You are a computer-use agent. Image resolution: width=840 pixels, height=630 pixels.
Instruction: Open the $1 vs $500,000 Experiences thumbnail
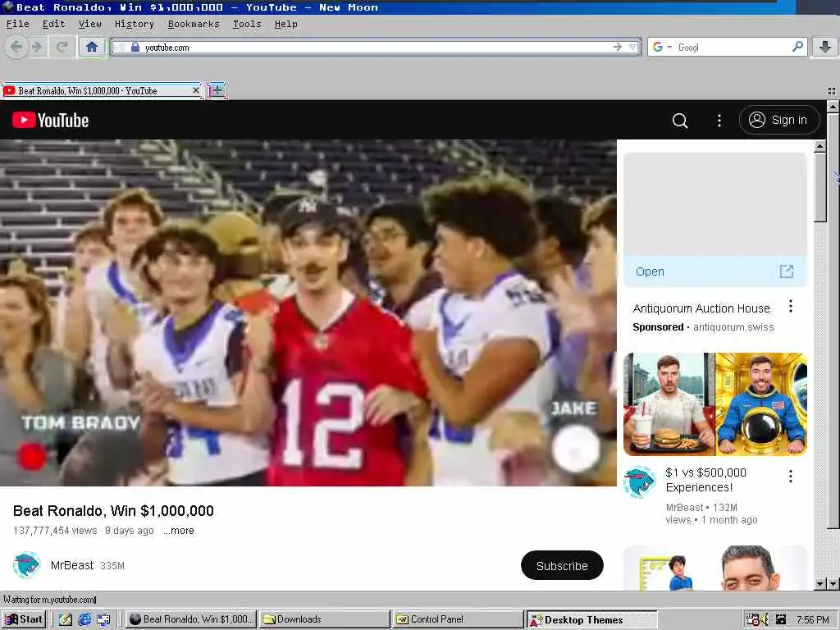pos(715,404)
